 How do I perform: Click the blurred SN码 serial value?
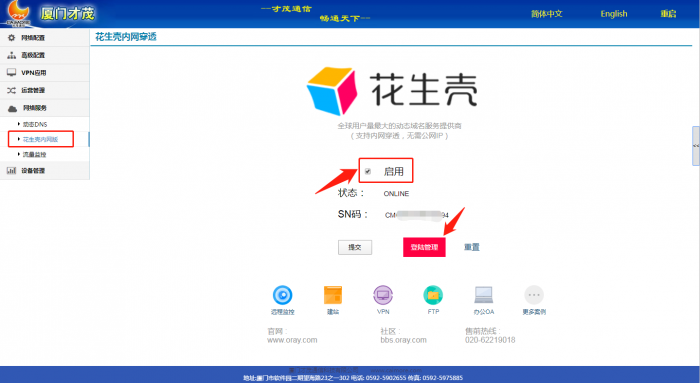pyautogui.click(x=417, y=215)
